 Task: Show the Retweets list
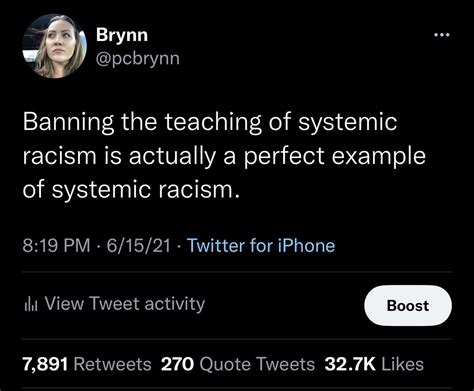point(112,364)
